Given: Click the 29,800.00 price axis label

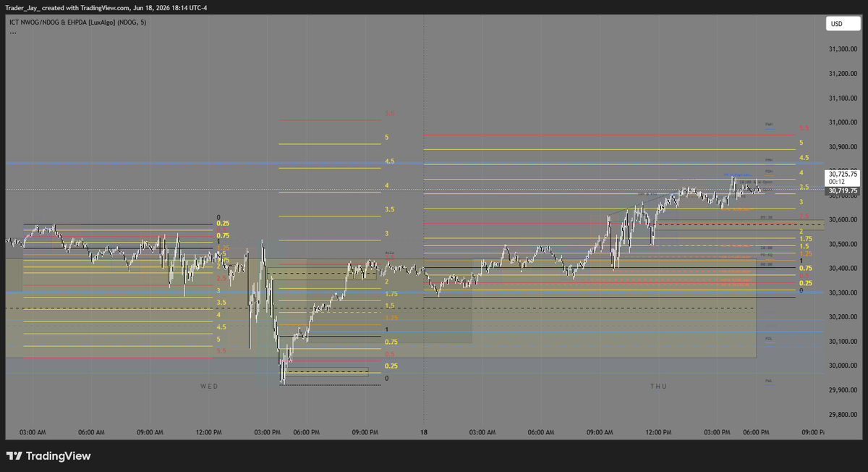Looking at the screenshot, I should point(843,416).
